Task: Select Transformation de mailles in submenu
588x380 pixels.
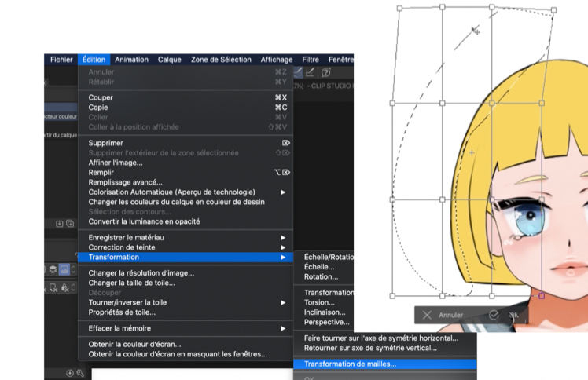Action: point(350,364)
